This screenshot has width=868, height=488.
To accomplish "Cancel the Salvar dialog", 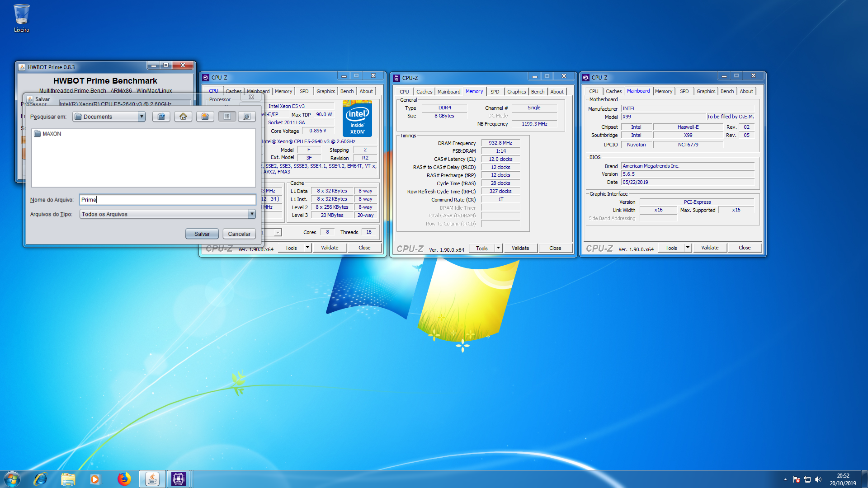I will coord(239,234).
